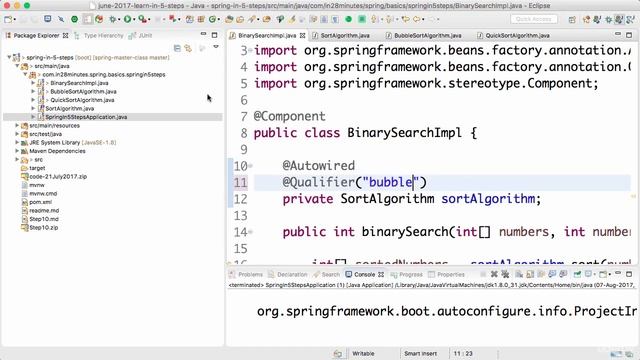This screenshot has width=640, height=360.
Task: Open the Properties view tab
Action: (x=446, y=274)
